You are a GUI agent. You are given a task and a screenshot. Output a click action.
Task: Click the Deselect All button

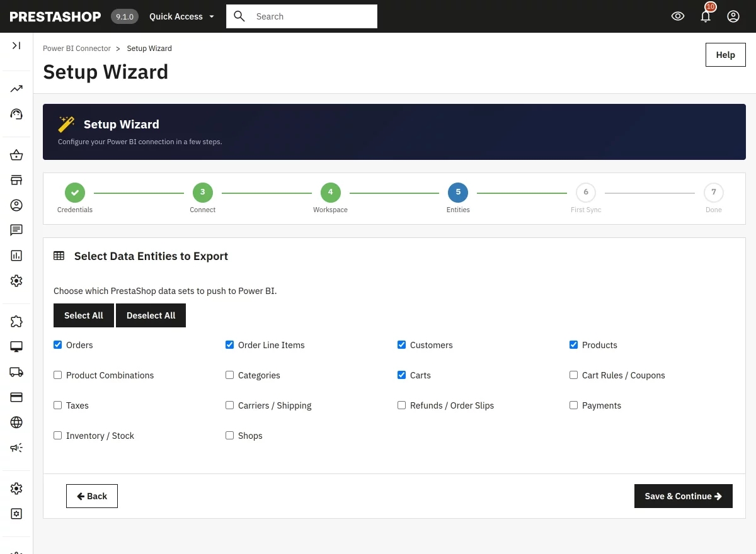(151, 315)
